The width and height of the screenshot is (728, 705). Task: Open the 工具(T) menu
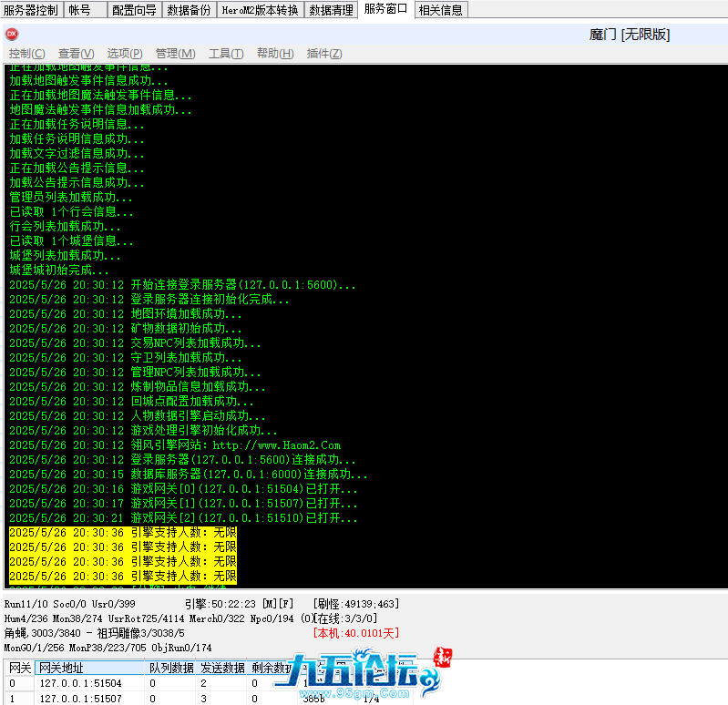click(x=226, y=54)
